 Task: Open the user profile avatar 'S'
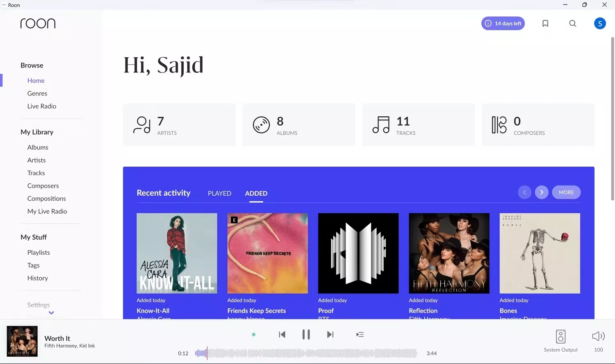(x=600, y=23)
